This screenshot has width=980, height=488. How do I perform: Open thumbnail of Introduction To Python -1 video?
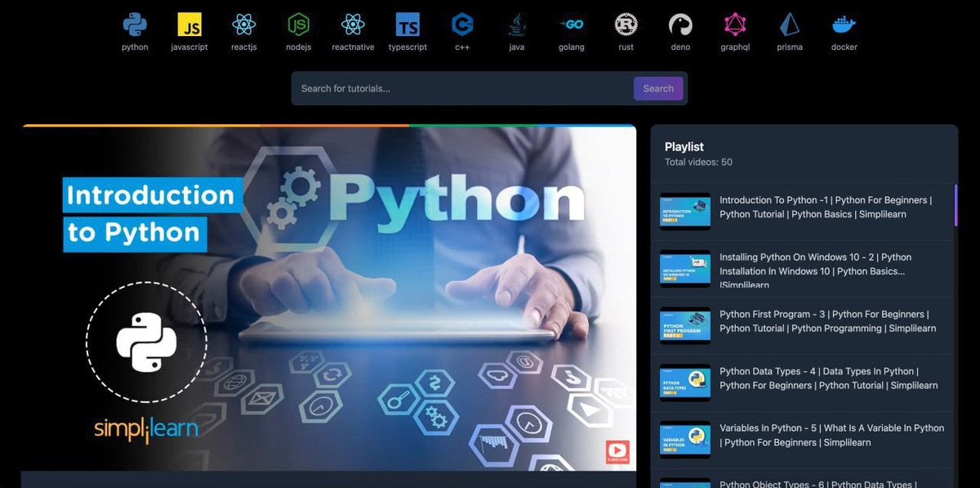685,212
